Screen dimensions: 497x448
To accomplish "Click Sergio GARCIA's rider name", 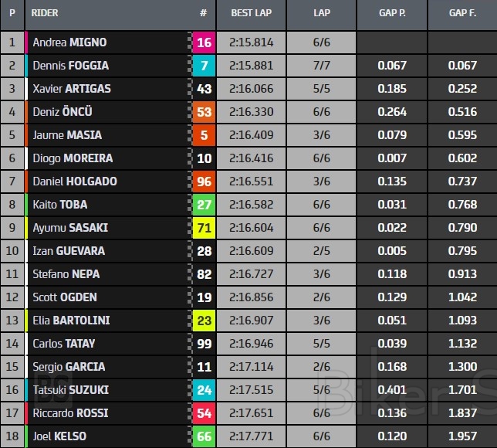I will [69, 367].
